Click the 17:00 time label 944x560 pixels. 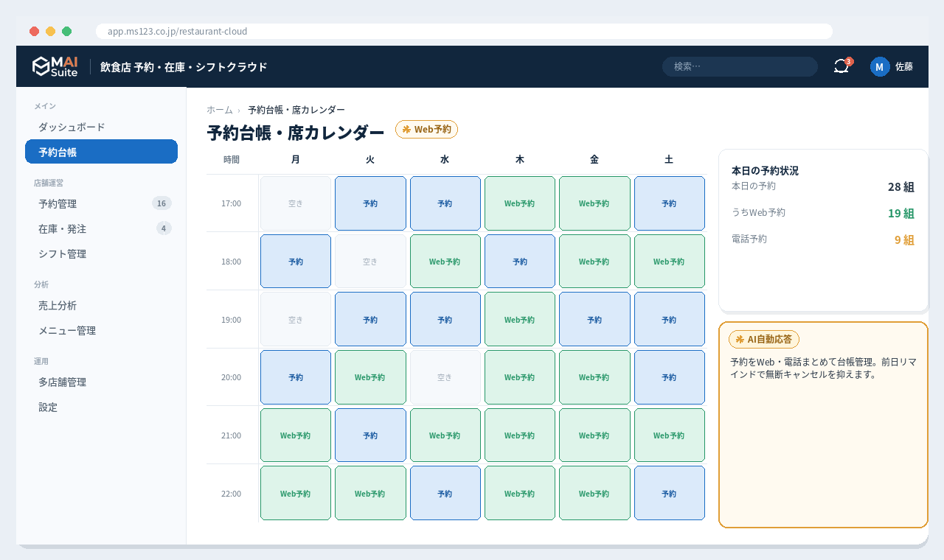point(232,203)
